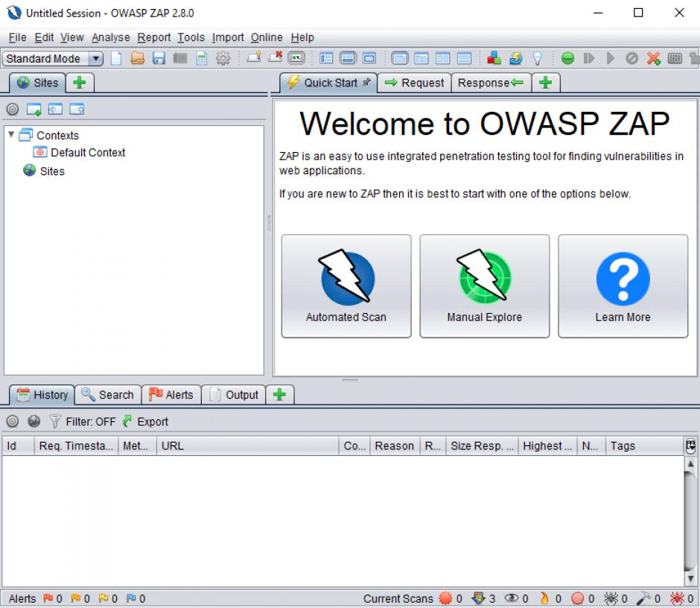700x608 pixels.
Task: Open the Report menu
Action: point(154,37)
